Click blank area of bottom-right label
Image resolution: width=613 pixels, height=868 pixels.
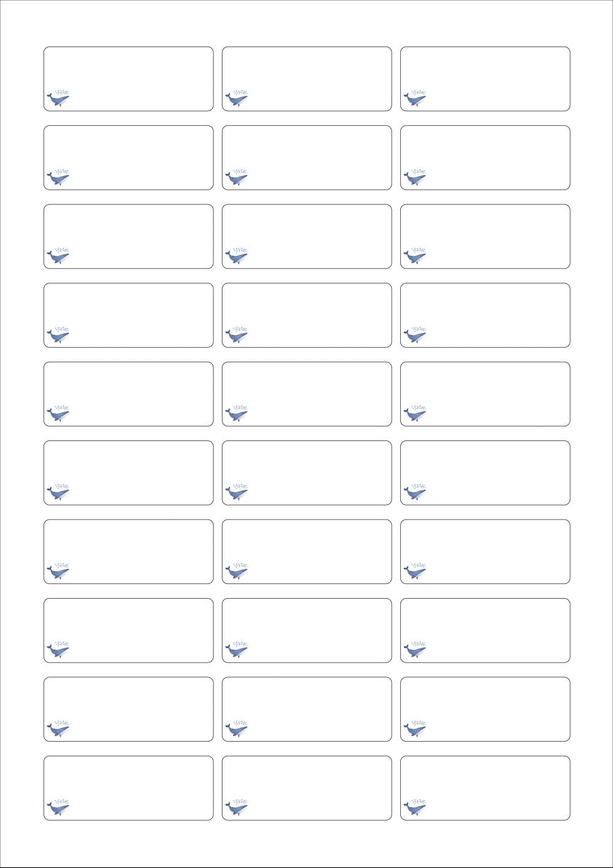[x=485, y=788]
